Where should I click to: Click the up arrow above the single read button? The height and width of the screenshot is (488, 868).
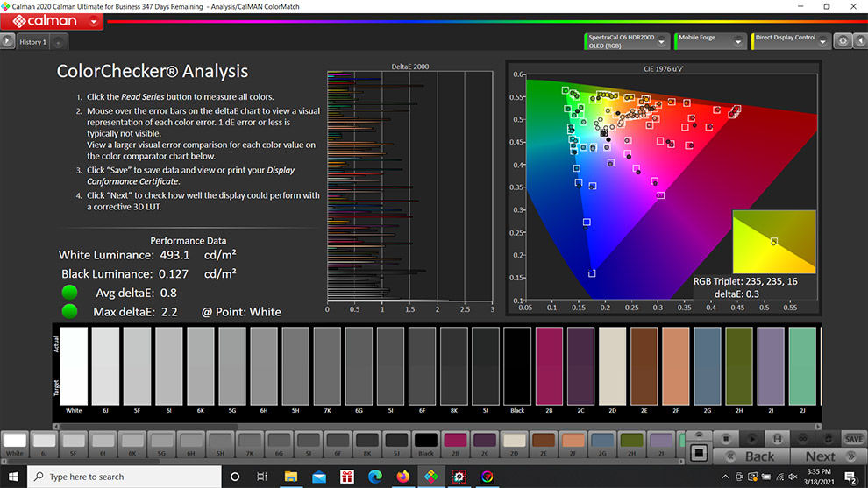coord(699,435)
